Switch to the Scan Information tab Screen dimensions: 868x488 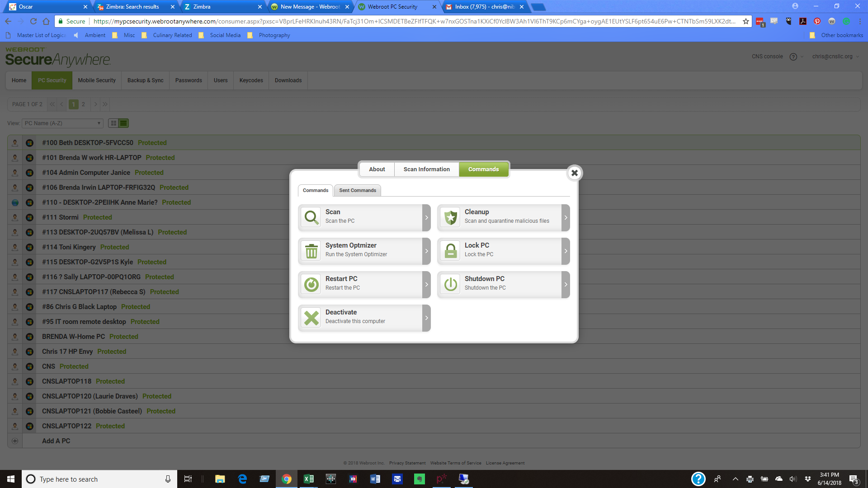coord(427,169)
